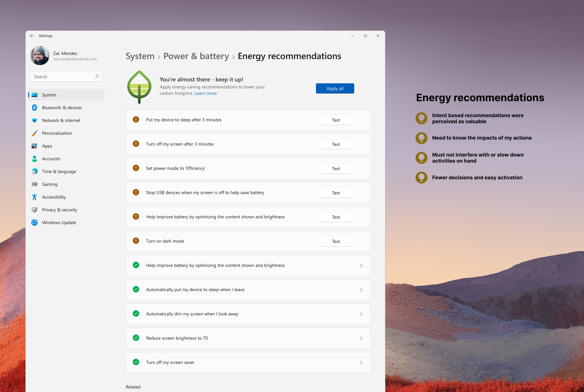Expand 'Turn off my screen saver' chevron
Viewport: 584px width, 392px height.
[361, 362]
